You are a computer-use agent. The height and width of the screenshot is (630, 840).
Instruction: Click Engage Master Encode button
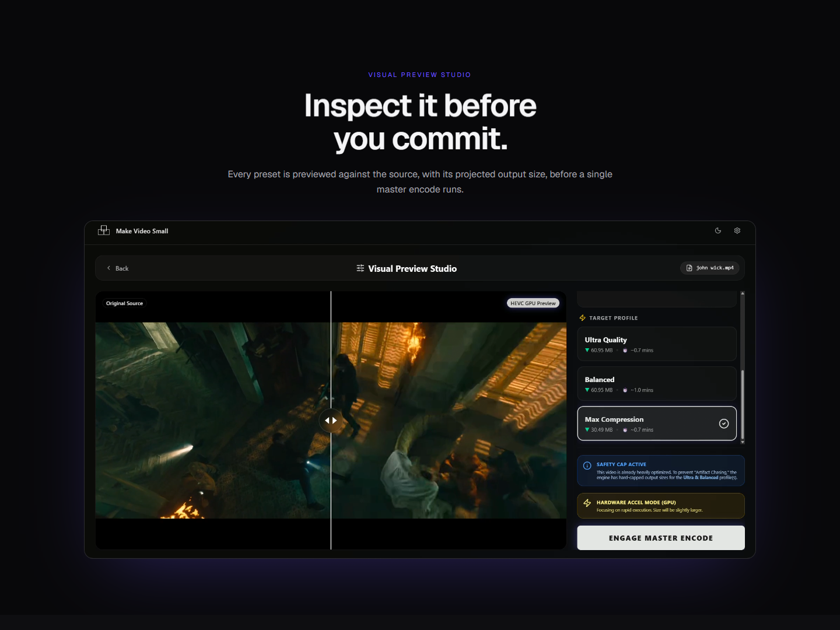pyautogui.click(x=661, y=538)
